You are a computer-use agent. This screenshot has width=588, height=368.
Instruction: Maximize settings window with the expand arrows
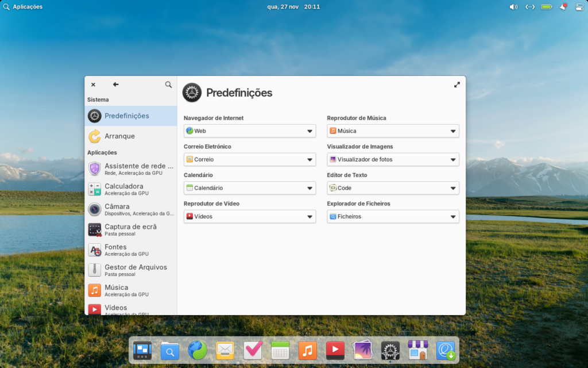point(457,85)
